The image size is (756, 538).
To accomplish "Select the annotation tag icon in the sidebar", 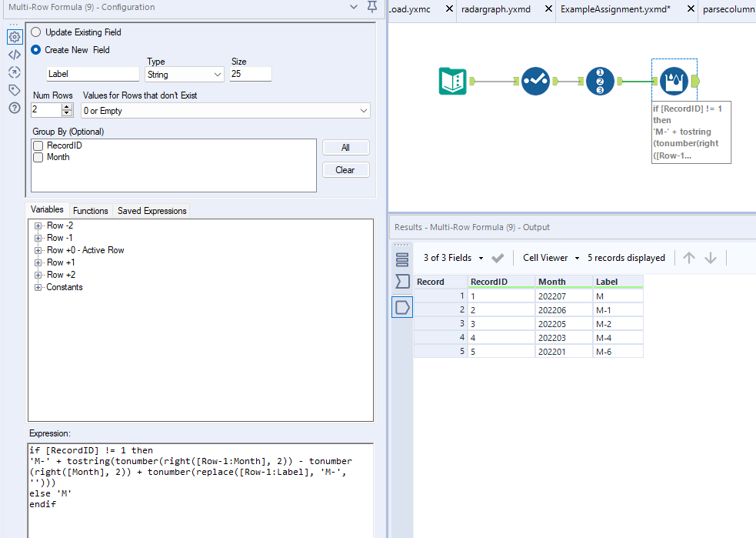I will (x=14, y=89).
